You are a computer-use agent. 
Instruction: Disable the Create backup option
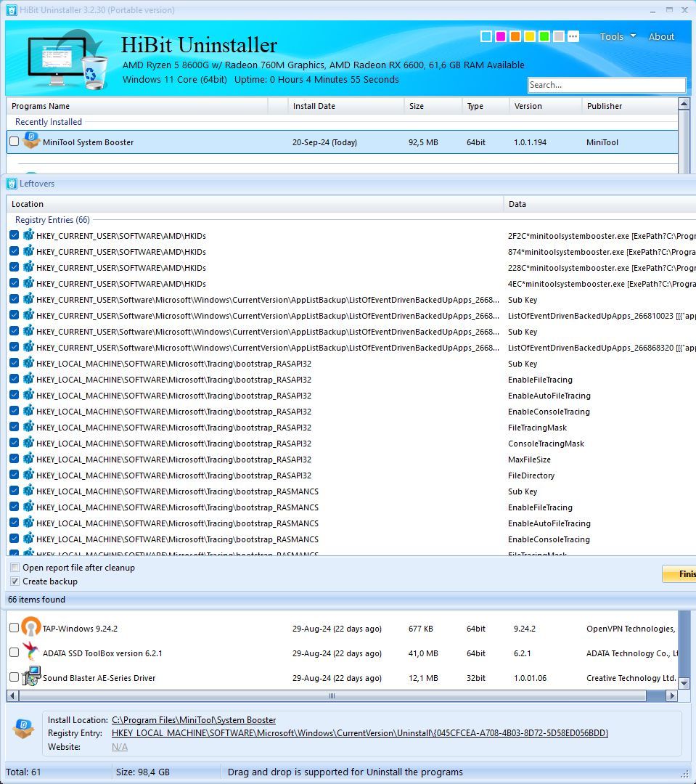click(x=15, y=581)
